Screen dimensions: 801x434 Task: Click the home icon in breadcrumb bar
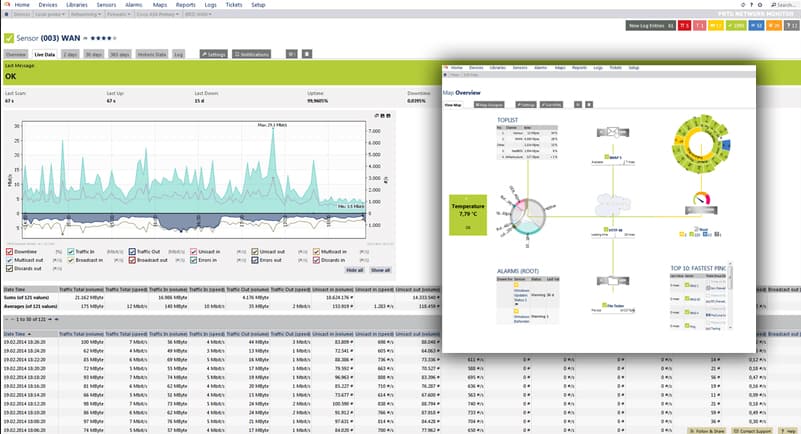6,14
